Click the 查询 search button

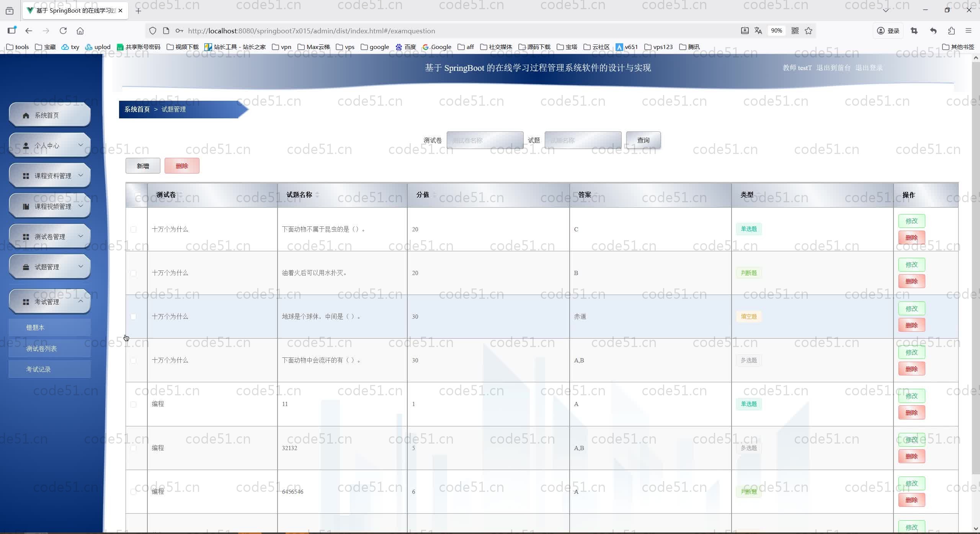(643, 140)
